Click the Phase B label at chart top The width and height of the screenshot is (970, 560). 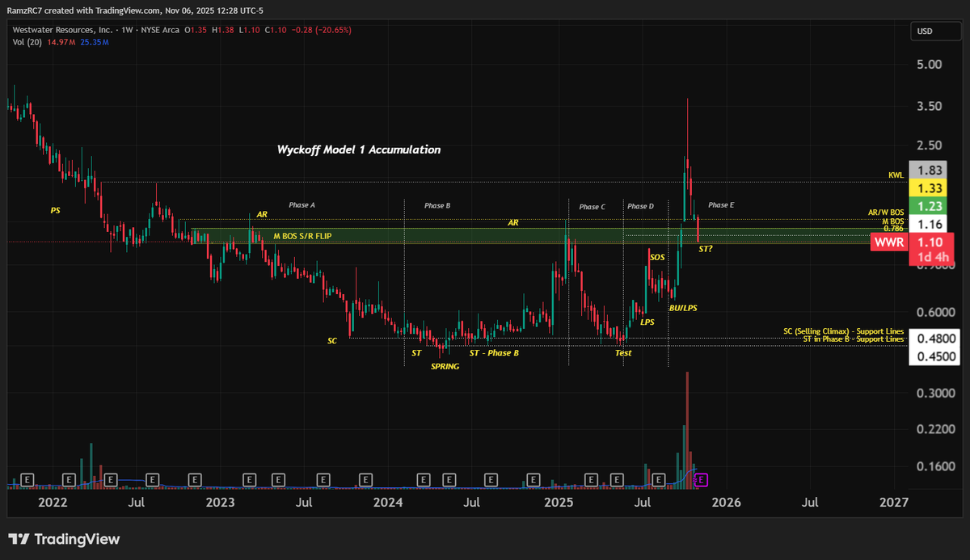click(437, 206)
